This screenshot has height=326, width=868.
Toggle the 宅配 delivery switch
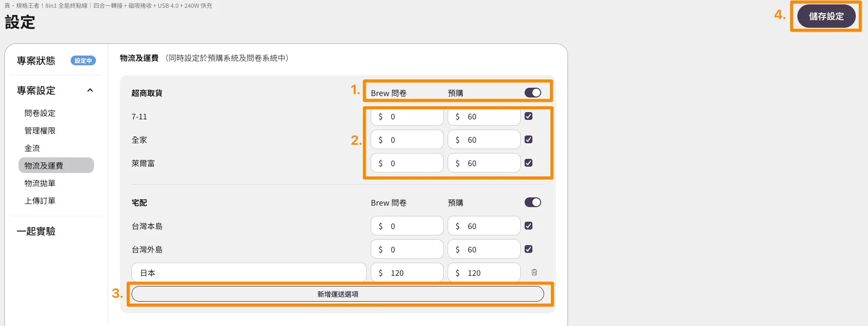pos(532,202)
